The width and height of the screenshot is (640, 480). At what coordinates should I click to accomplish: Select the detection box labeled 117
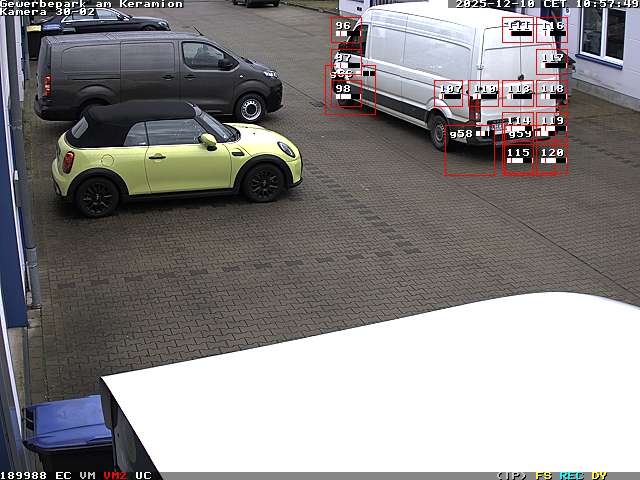tap(552, 61)
